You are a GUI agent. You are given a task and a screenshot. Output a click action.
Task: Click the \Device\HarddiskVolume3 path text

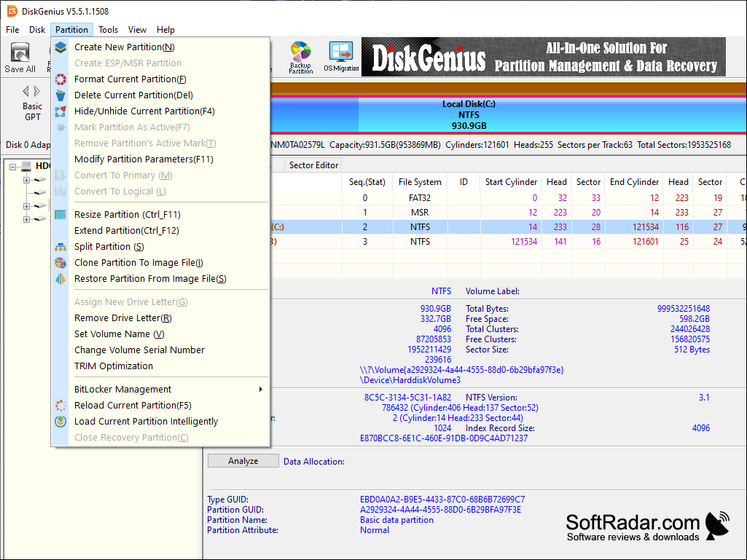(410, 380)
